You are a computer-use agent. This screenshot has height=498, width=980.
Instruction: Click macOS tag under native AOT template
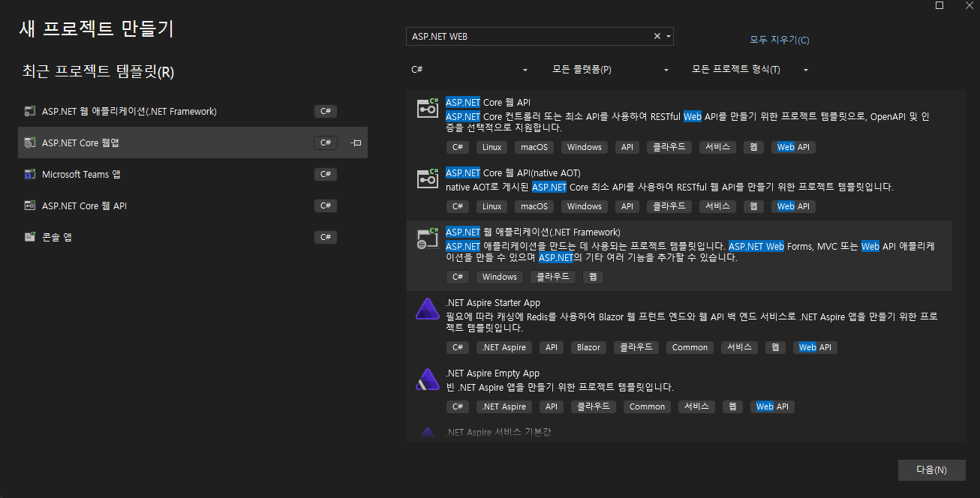coord(534,206)
